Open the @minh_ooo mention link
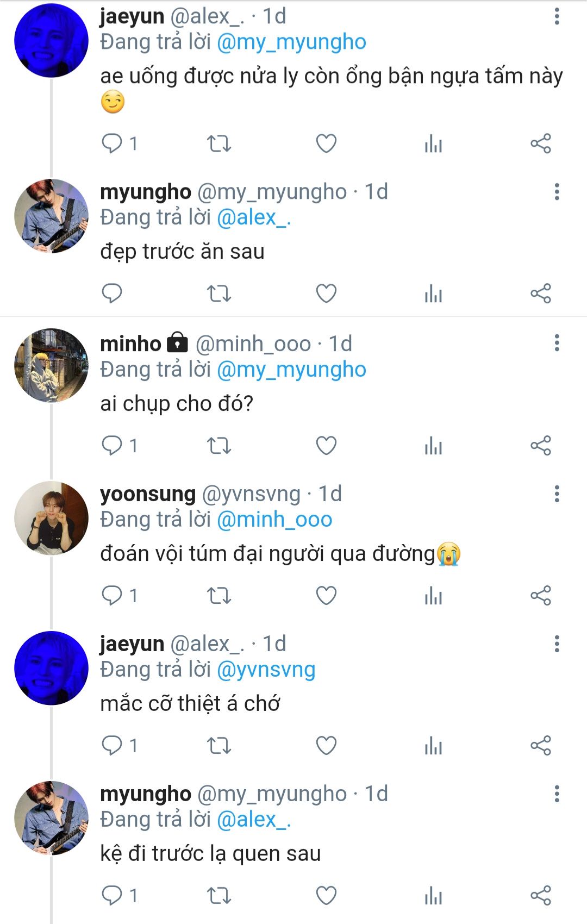This screenshot has height=924, width=587. 274,520
